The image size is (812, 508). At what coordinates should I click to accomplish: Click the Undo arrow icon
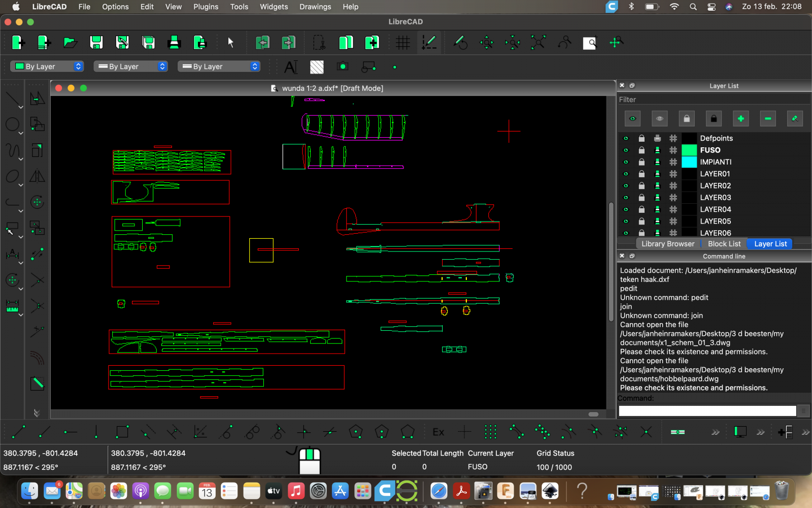(262, 43)
